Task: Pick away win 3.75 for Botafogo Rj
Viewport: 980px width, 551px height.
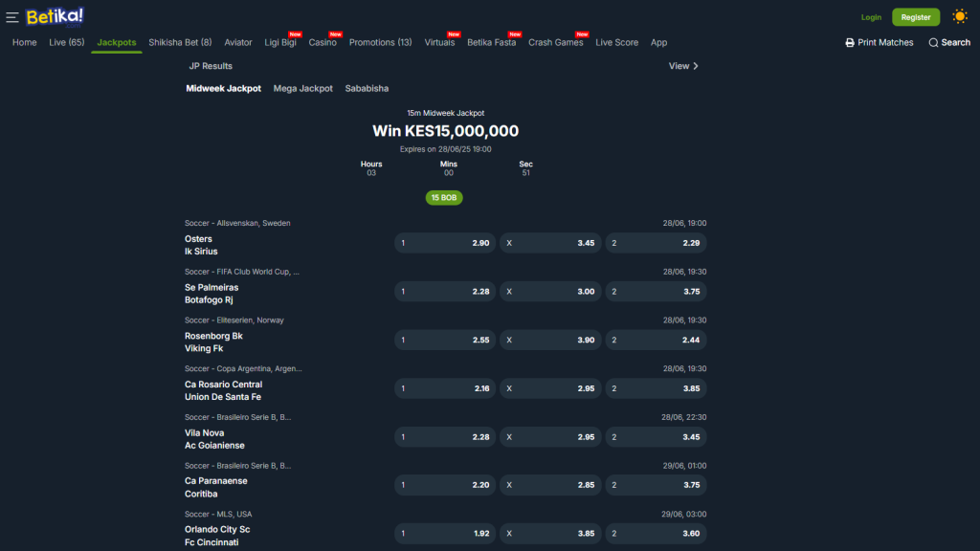Action: tap(656, 291)
